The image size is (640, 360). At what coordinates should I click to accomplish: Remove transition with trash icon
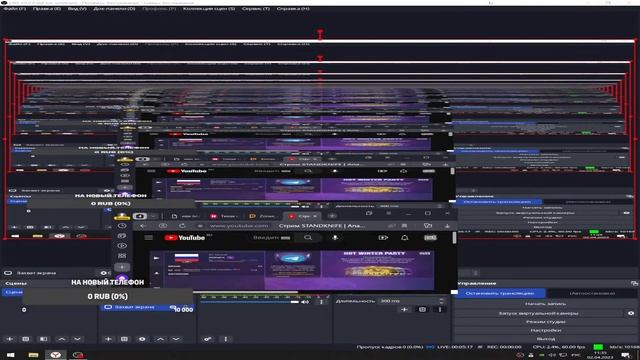(422, 310)
